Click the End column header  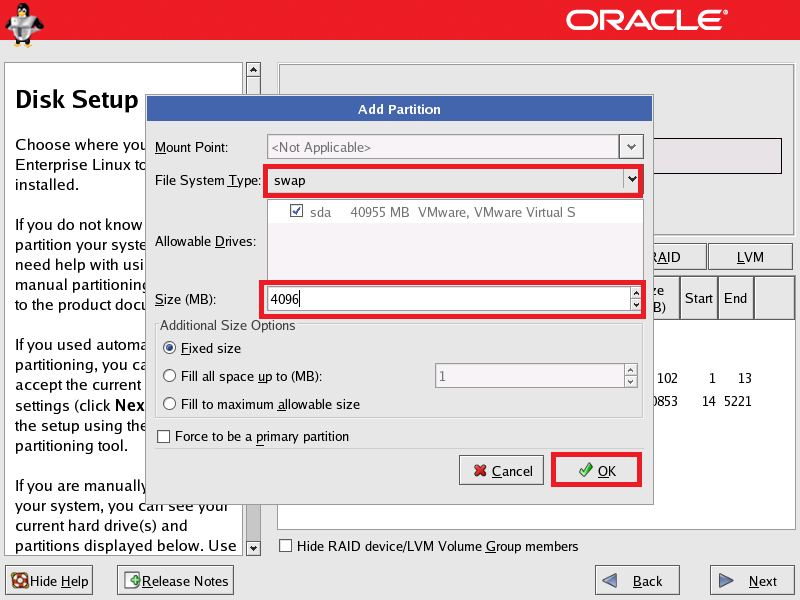(x=736, y=298)
